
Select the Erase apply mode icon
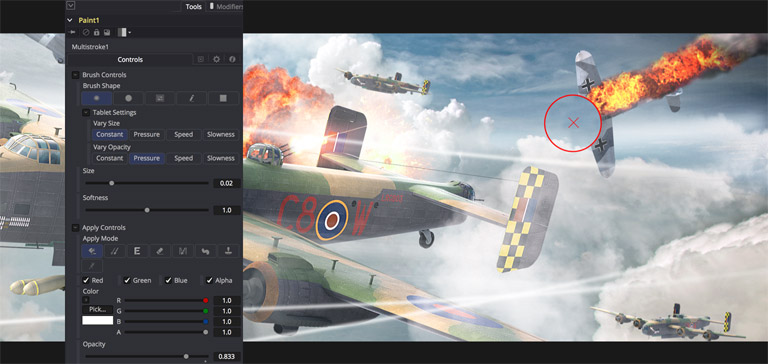click(160, 251)
